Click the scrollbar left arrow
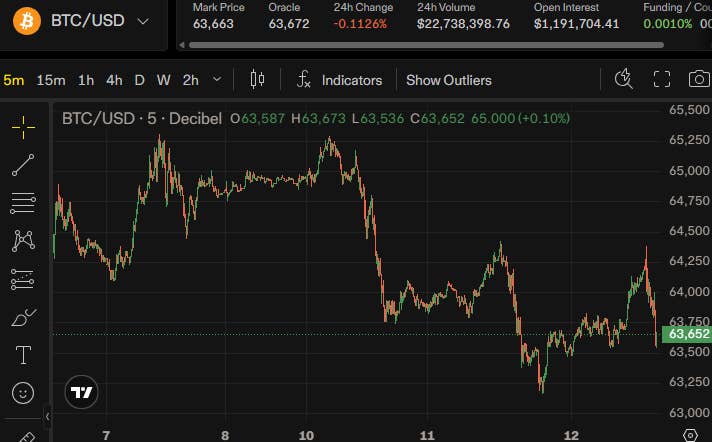Viewport: 712px width, 442px height. click(x=182, y=45)
